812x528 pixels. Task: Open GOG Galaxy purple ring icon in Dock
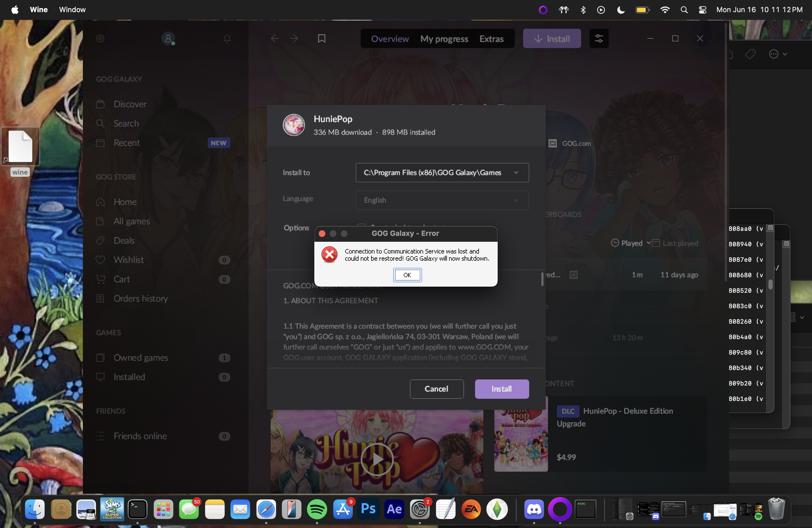tap(560, 509)
